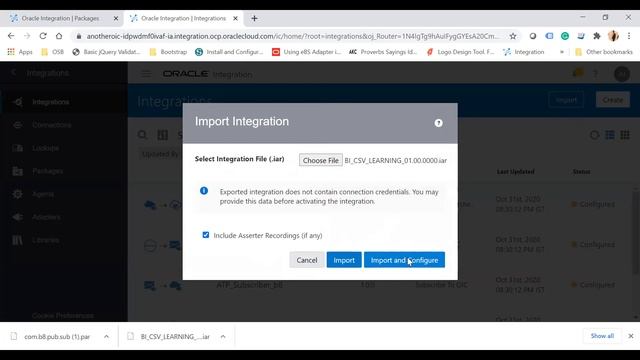Open Install and Configur... bookmark

tap(229, 52)
